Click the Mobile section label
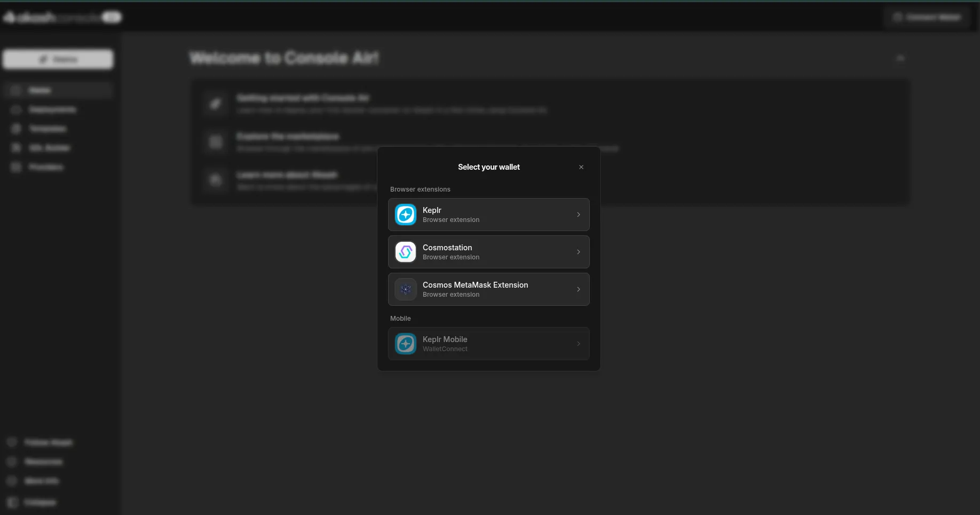 (x=400, y=319)
